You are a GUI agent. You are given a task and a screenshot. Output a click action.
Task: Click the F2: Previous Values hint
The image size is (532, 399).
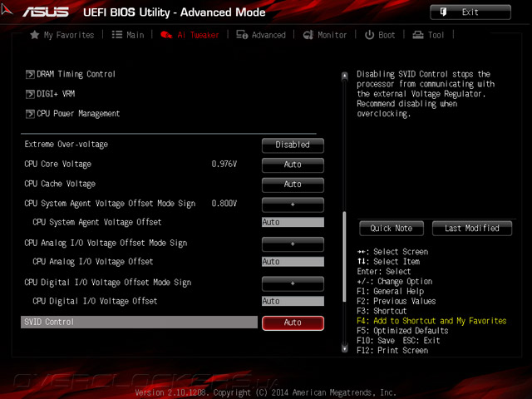click(x=397, y=301)
